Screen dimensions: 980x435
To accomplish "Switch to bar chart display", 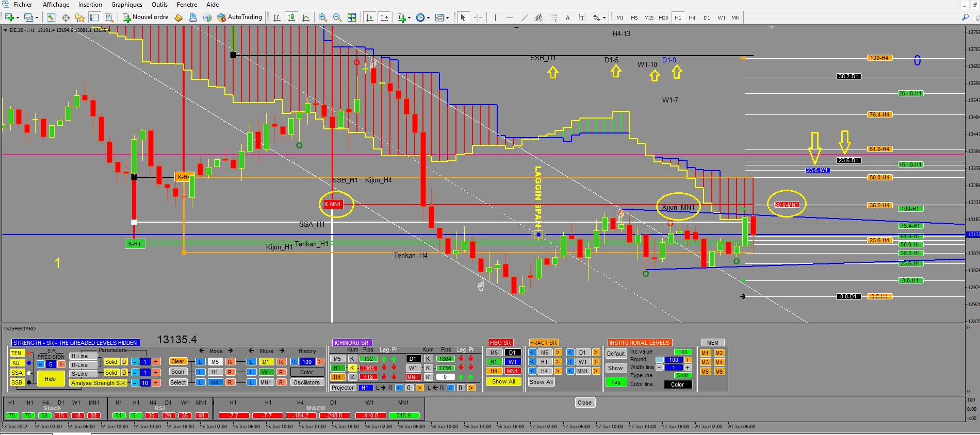I will pos(277,18).
